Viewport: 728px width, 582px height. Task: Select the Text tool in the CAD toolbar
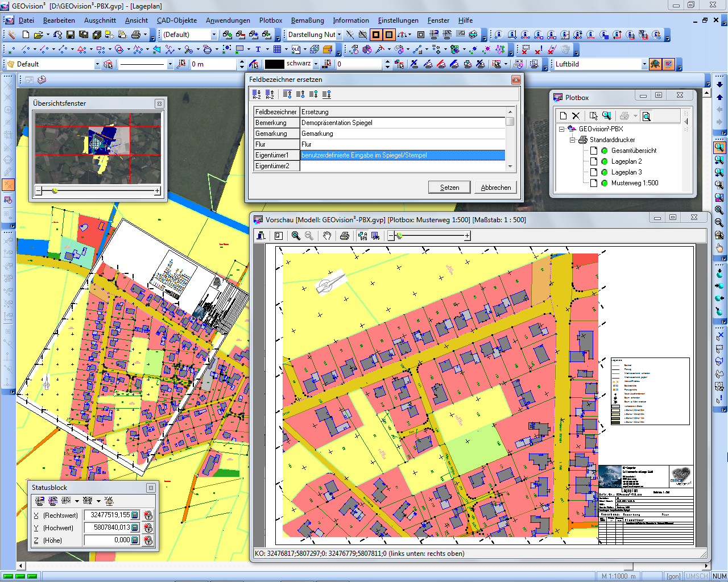258,49
